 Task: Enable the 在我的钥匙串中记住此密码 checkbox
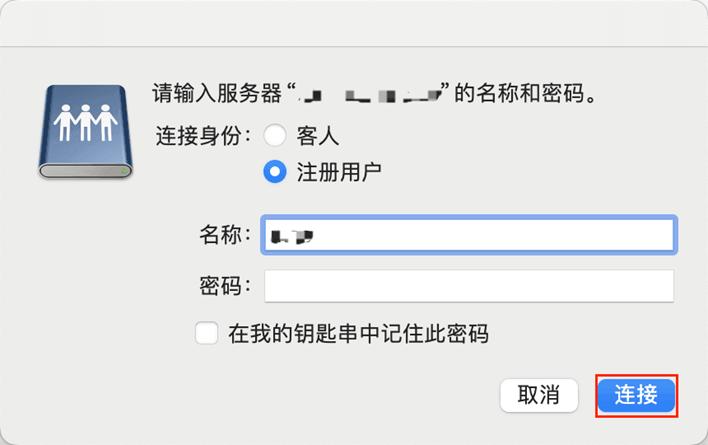point(207,333)
